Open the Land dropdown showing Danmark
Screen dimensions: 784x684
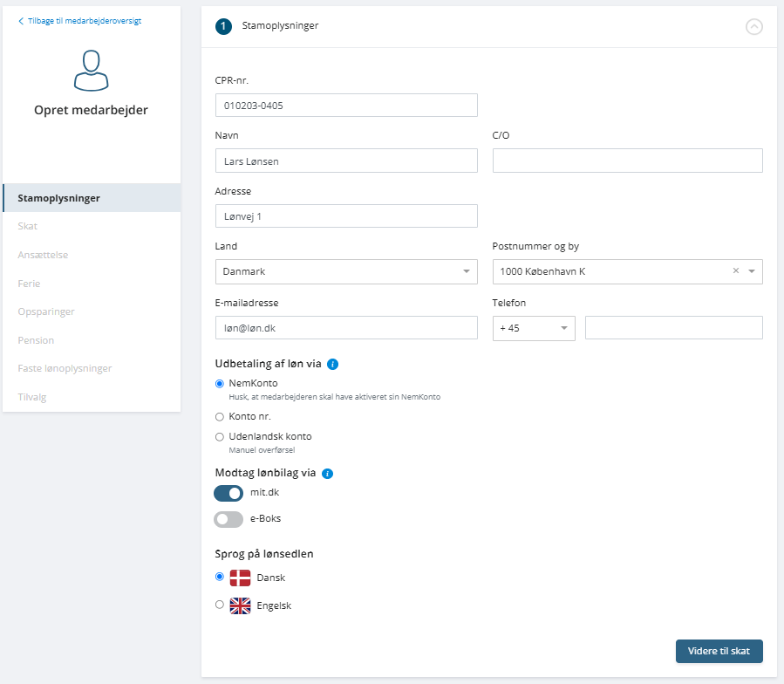point(346,271)
